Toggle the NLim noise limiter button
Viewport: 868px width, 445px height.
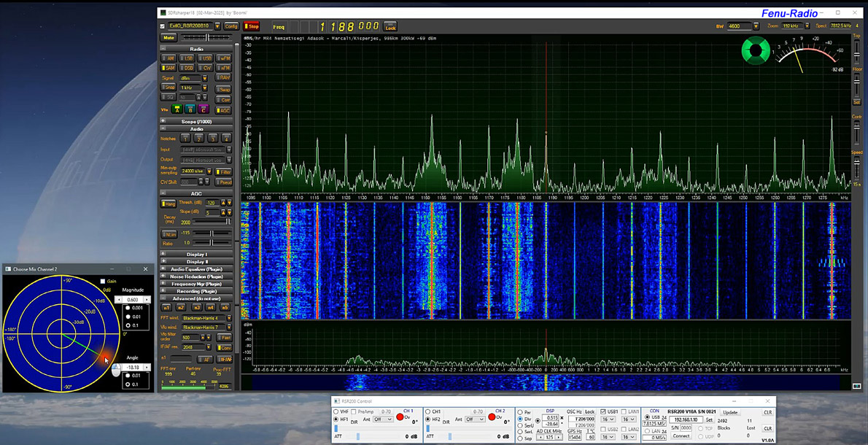click(x=168, y=233)
